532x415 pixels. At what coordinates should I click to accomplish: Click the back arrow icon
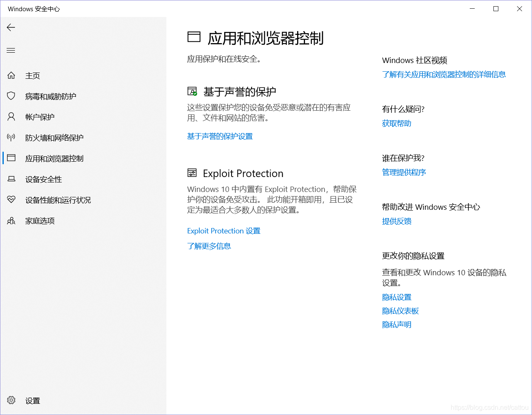click(11, 27)
